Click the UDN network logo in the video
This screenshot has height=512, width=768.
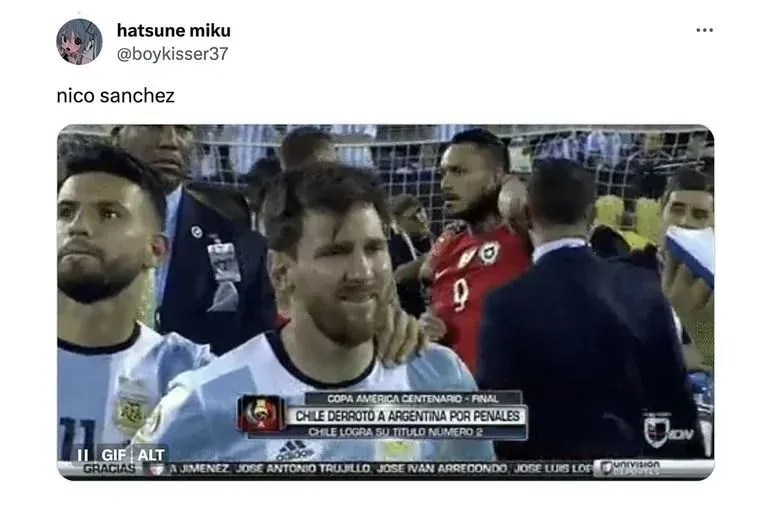[x=670, y=431]
